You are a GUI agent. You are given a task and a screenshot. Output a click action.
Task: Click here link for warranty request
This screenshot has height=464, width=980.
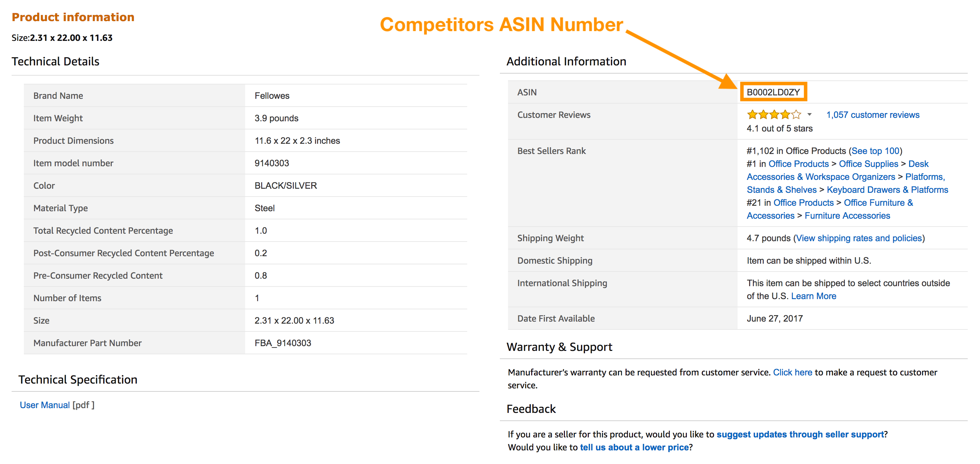(x=792, y=372)
